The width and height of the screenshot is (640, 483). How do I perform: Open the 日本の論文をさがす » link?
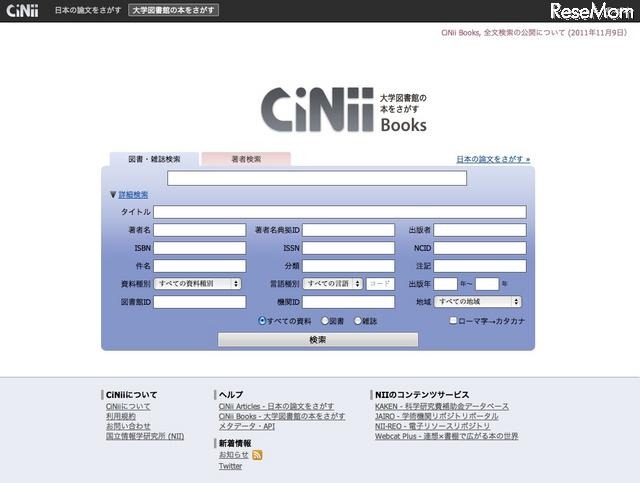pos(493,159)
